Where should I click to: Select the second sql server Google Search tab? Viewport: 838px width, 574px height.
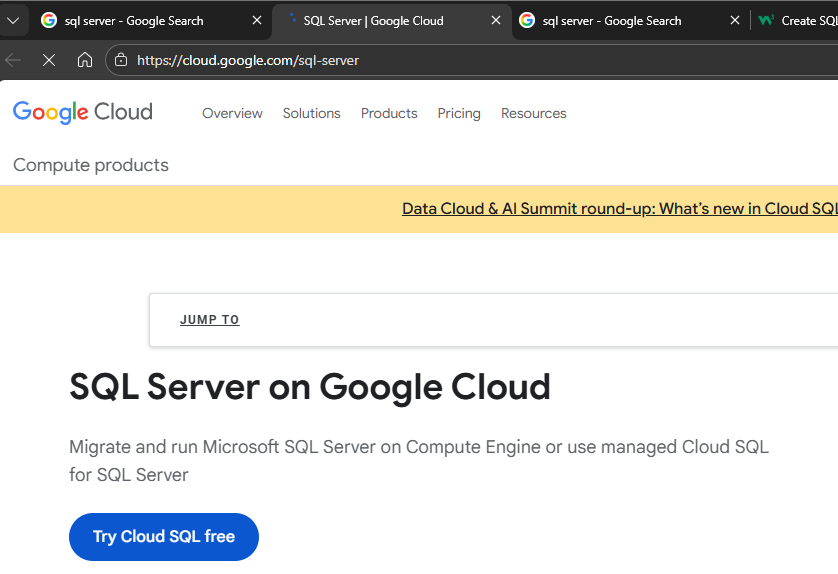[x=611, y=20]
